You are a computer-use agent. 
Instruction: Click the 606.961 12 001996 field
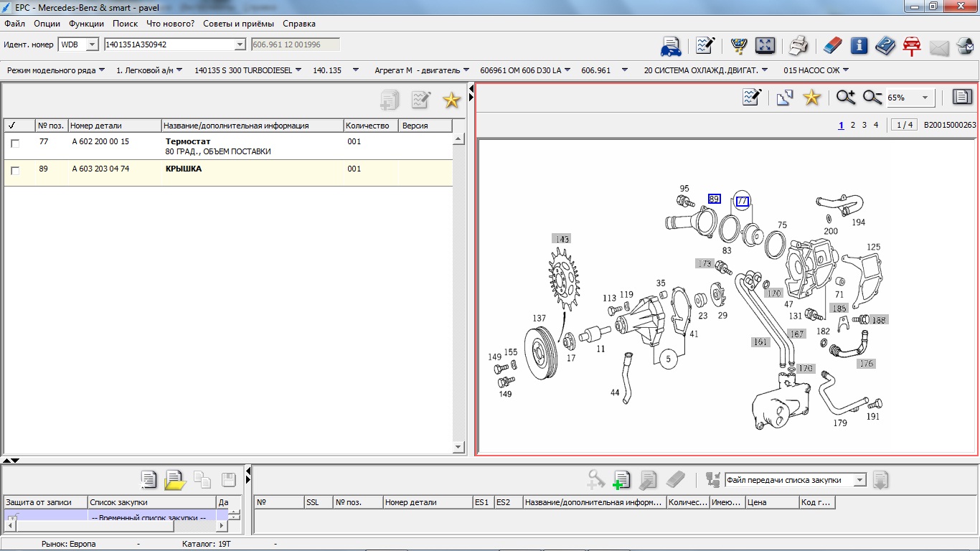click(296, 44)
